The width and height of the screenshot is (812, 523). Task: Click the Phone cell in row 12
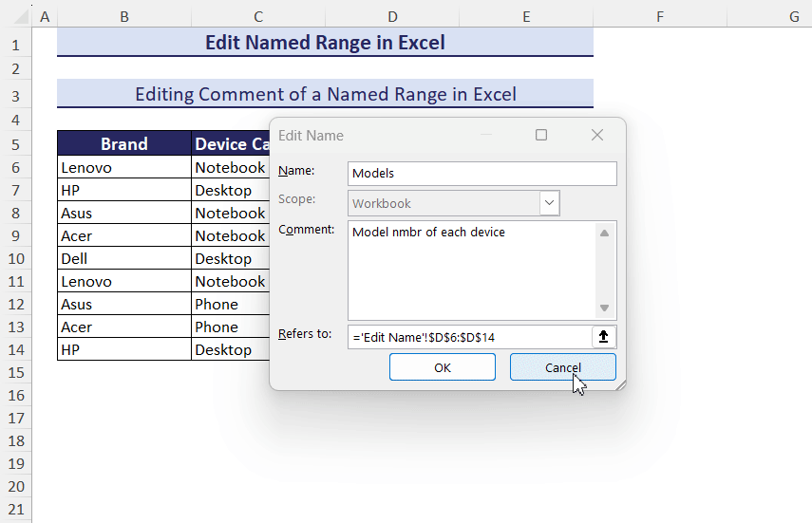231,304
